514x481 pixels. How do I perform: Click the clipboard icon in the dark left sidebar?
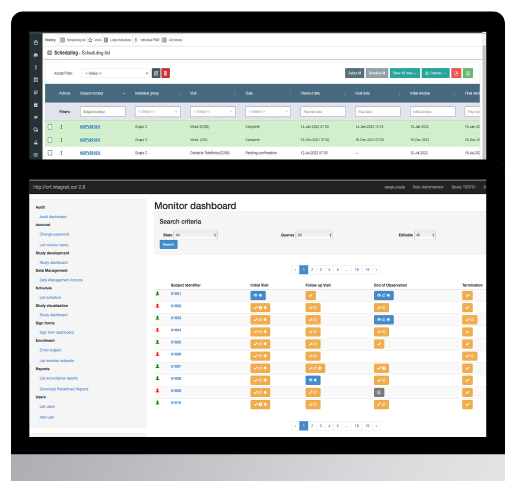36,105
